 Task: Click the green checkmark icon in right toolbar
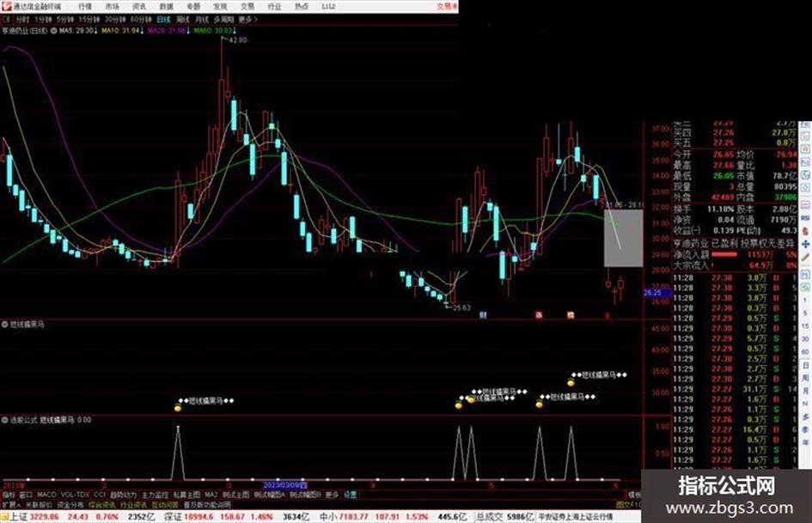click(x=806, y=286)
